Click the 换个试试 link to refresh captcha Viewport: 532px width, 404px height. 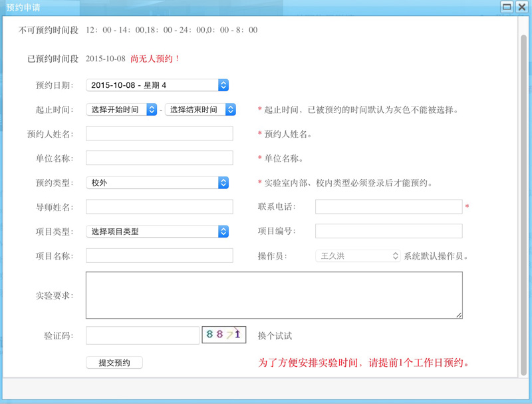pos(275,336)
